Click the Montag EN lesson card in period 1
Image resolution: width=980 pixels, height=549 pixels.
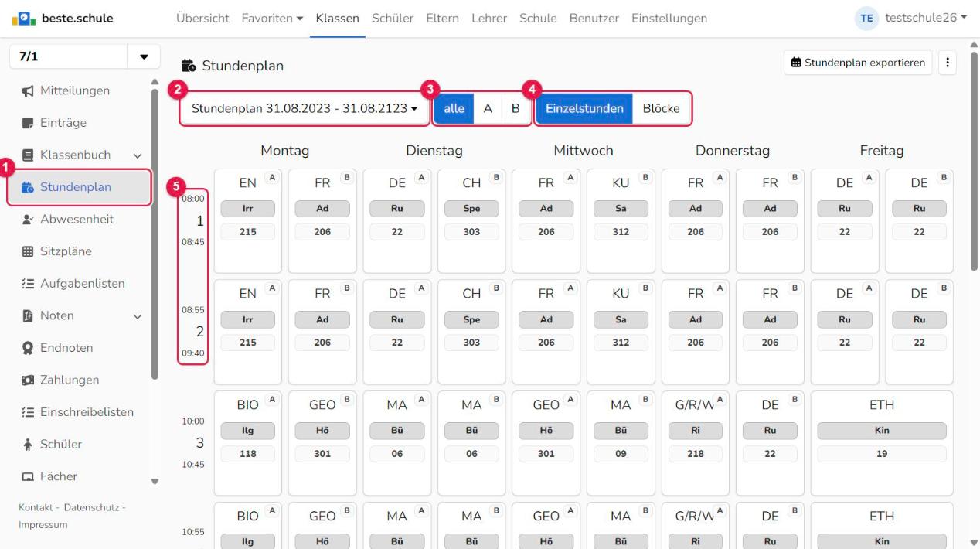[x=247, y=220]
